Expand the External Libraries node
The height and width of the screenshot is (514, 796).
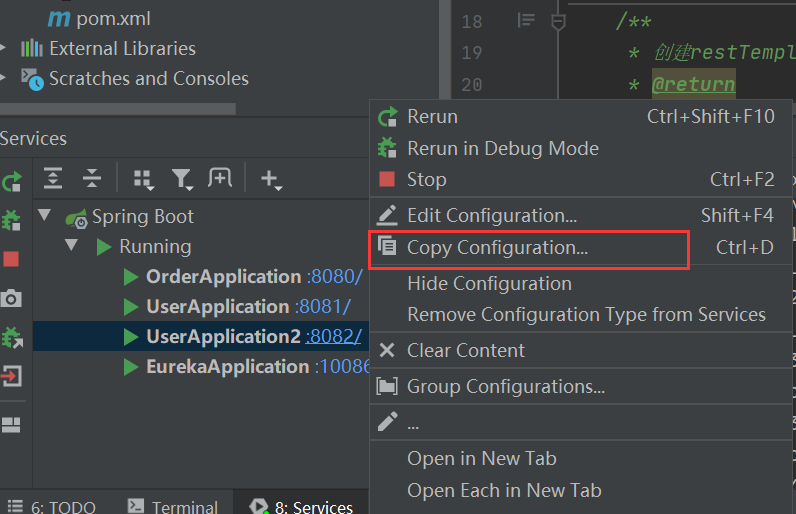pyautogui.click(x=4, y=48)
